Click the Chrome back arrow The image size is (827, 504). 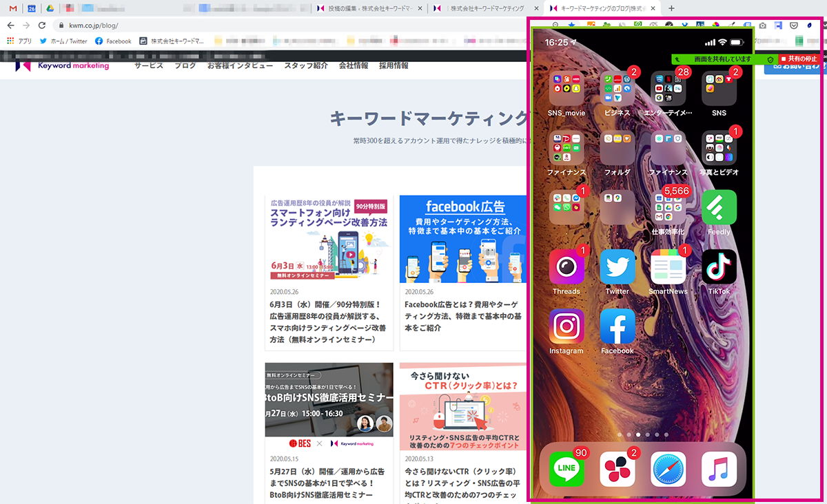[10, 25]
